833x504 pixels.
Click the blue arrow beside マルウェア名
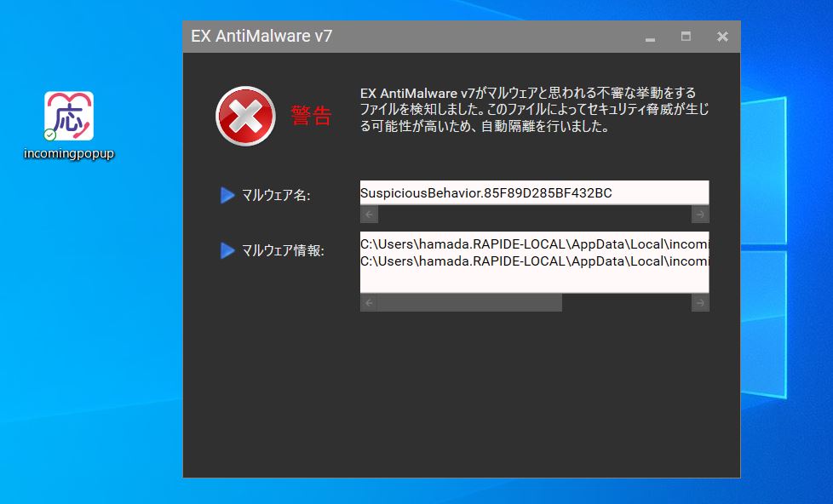point(227,196)
